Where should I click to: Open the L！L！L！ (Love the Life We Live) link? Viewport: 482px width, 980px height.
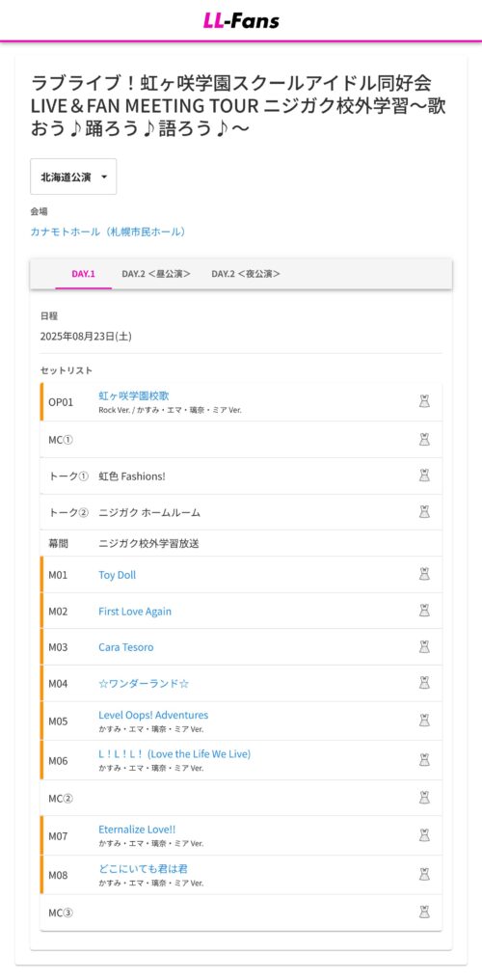174,754
